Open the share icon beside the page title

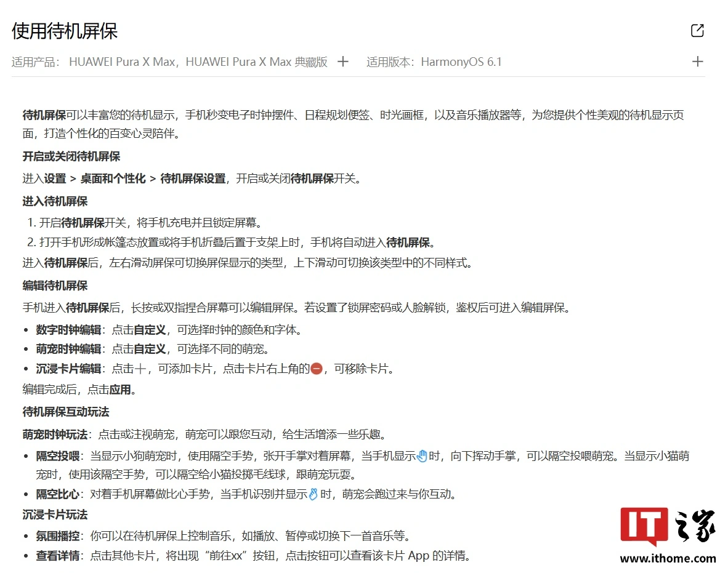(x=697, y=31)
